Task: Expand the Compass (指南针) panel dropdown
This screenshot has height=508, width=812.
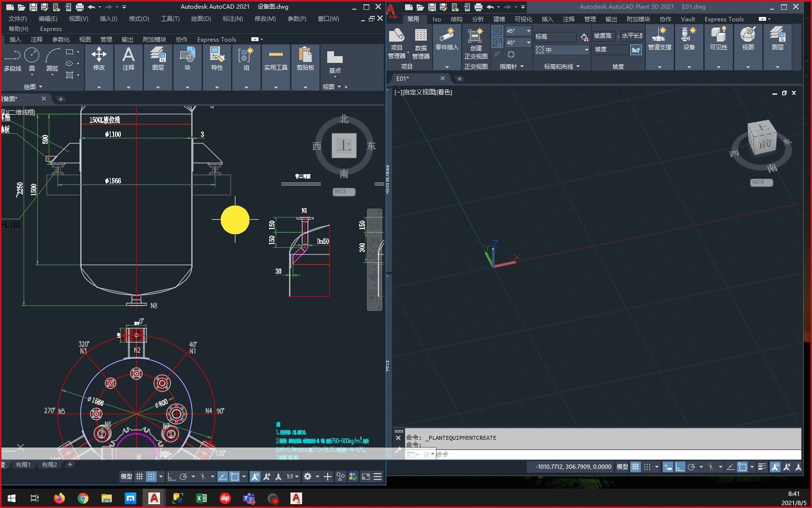Action: point(511,66)
